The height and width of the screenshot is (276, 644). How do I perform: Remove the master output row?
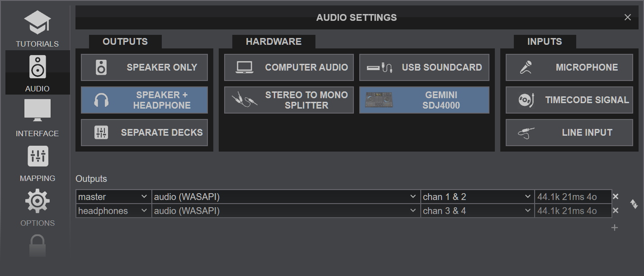tap(615, 197)
